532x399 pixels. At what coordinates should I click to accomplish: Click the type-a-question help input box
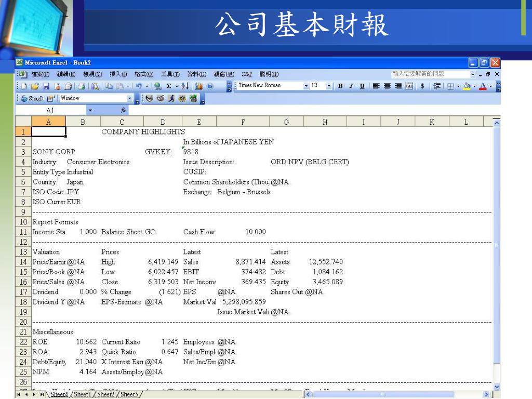coord(430,74)
